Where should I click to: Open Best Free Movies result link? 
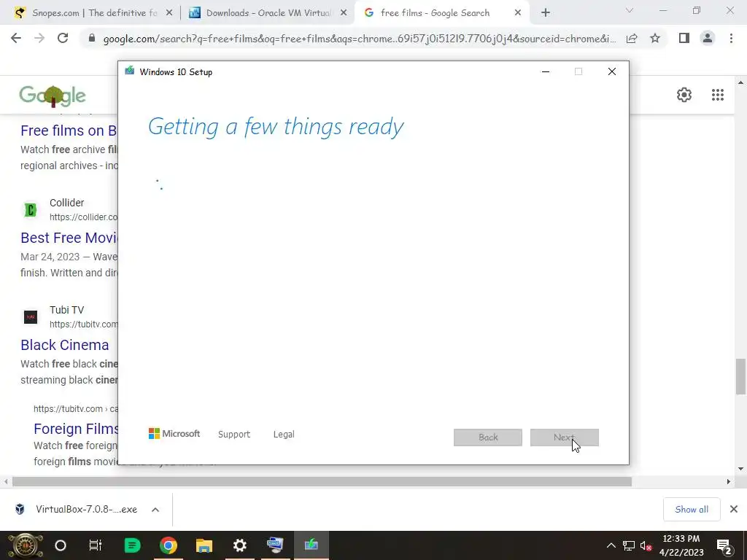pos(69,238)
